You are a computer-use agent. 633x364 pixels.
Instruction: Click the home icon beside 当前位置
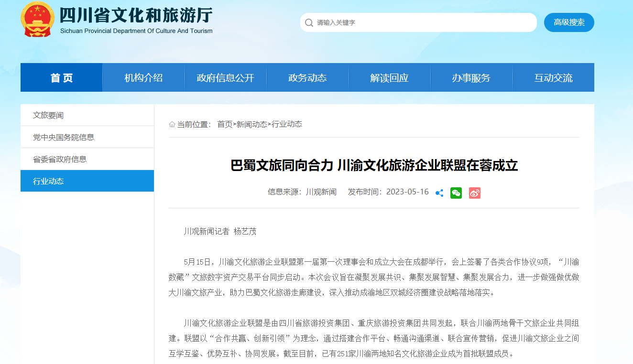pos(171,124)
